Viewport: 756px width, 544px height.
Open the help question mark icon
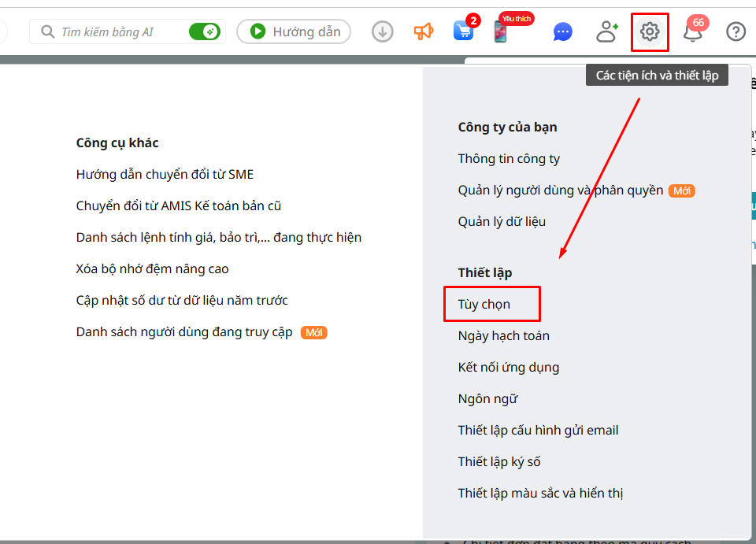(x=736, y=31)
